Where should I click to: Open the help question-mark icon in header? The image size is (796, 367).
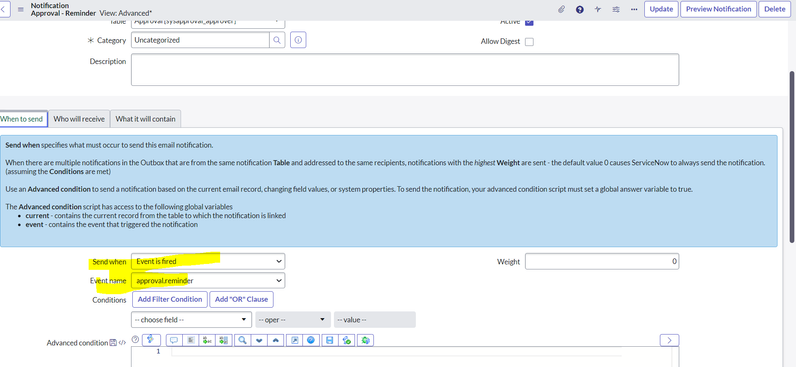pos(579,9)
